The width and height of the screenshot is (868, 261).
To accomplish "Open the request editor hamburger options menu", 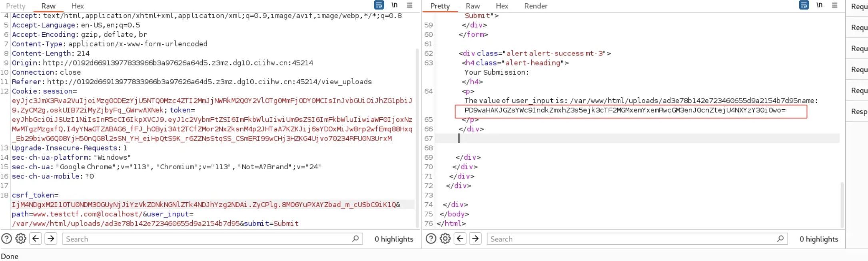I will coord(409,5).
